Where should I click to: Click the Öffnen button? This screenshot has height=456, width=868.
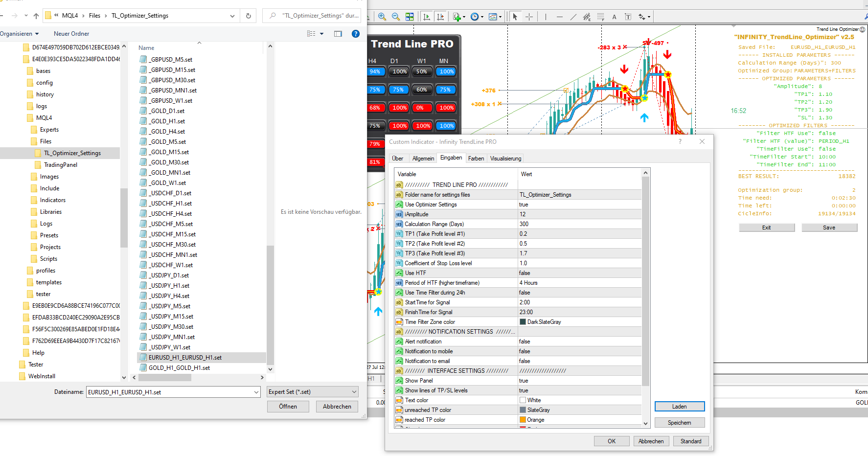(x=288, y=407)
